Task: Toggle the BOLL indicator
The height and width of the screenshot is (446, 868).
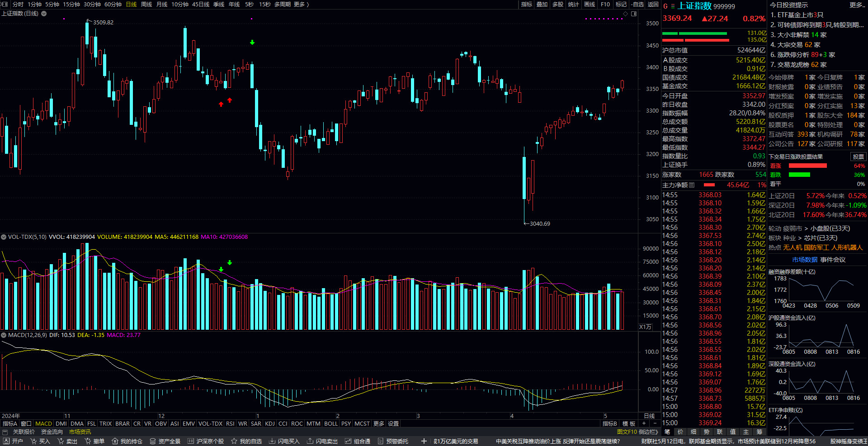Action: click(x=331, y=424)
